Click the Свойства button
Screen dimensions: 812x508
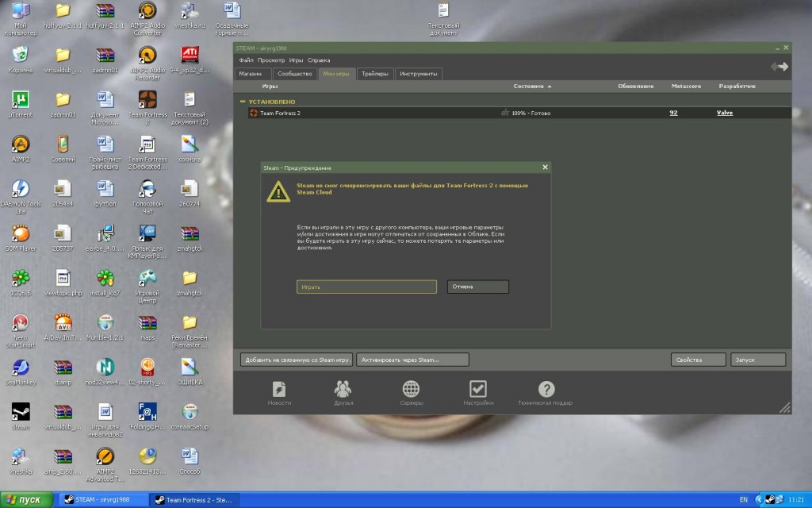pyautogui.click(x=698, y=360)
